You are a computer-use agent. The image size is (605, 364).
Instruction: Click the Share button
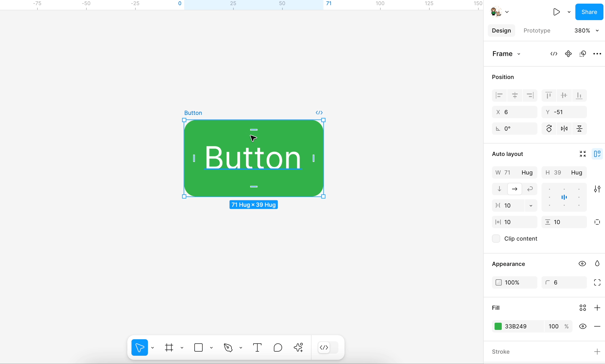[589, 12]
